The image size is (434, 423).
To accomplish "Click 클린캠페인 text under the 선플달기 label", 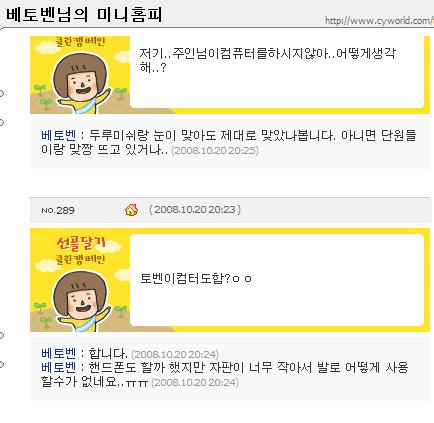I will pyautogui.click(x=80, y=259).
